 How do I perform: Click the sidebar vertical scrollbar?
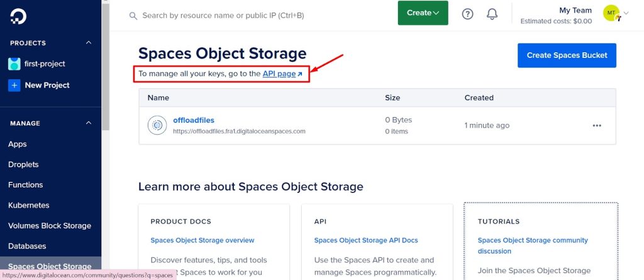pyautogui.click(x=106, y=66)
